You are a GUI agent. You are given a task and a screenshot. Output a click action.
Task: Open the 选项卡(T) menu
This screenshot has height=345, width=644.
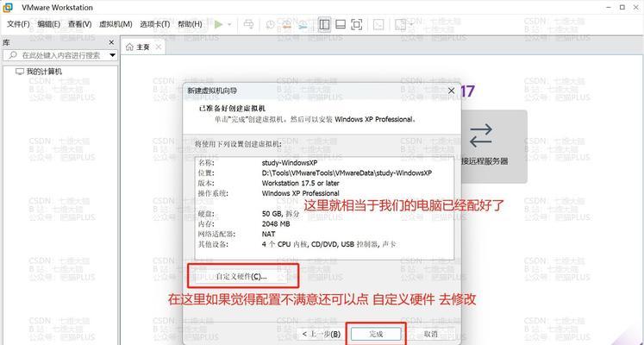pyautogui.click(x=155, y=24)
